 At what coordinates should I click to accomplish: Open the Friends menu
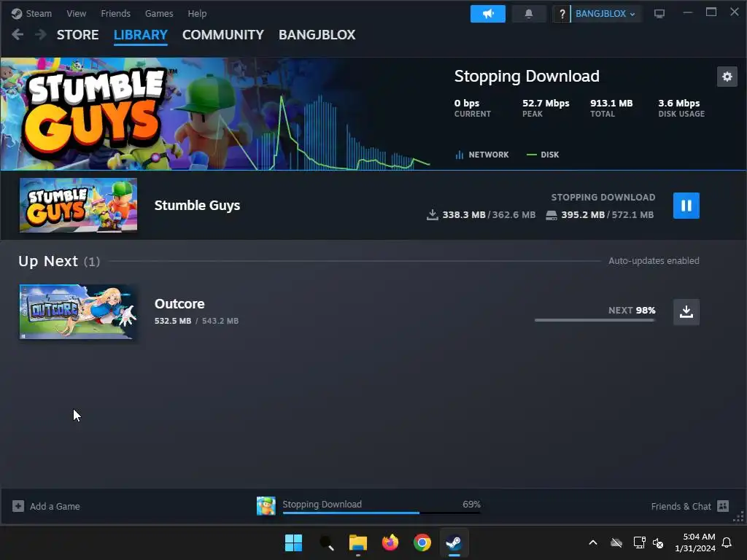pos(115,13)
